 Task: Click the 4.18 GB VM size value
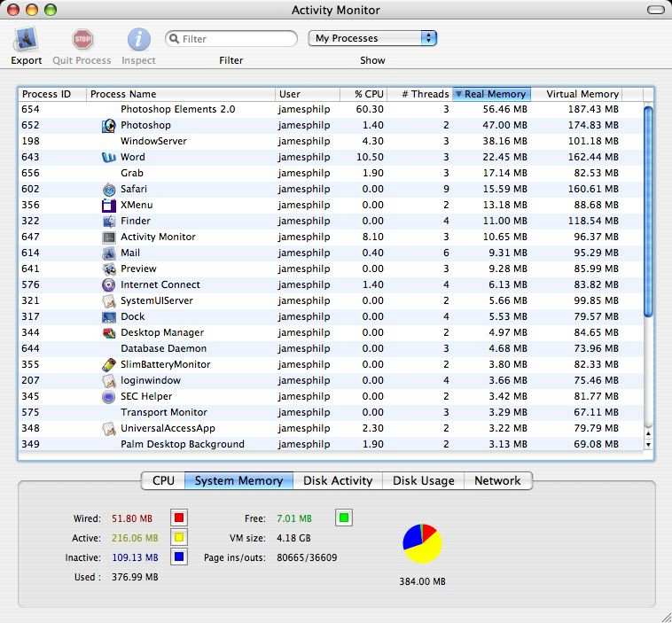click(x=293, y=538)
